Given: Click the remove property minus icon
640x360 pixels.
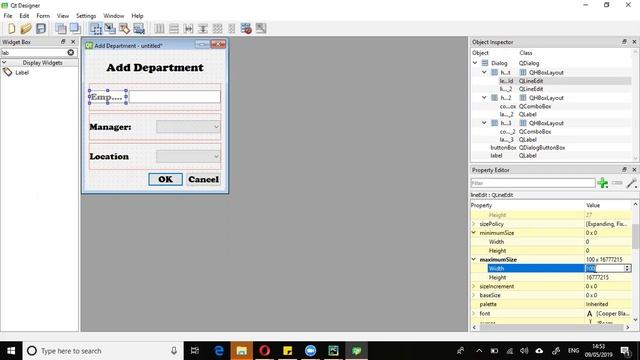Looking at the screenshot, I should 617,183.
